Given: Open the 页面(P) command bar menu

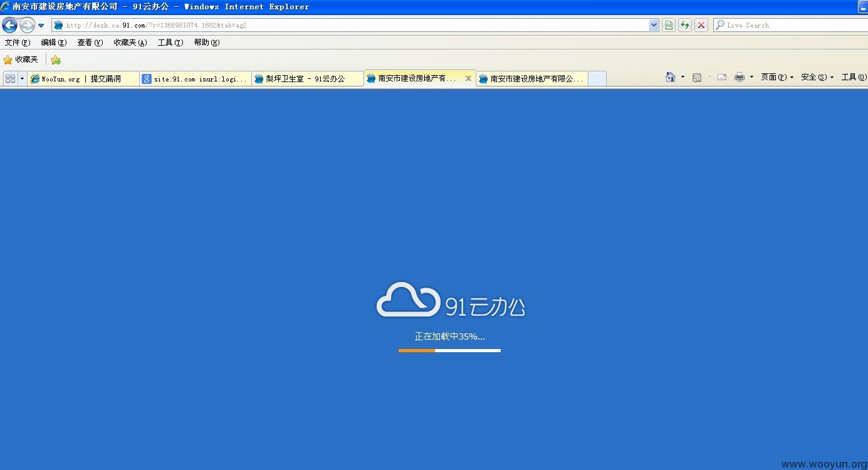Looking at the screenshot, I should coord(777,77).
